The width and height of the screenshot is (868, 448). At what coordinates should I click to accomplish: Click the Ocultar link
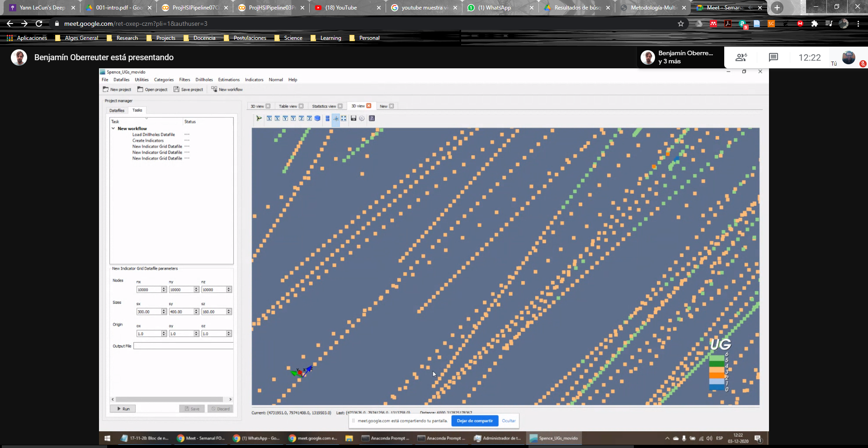click(509, 421)
